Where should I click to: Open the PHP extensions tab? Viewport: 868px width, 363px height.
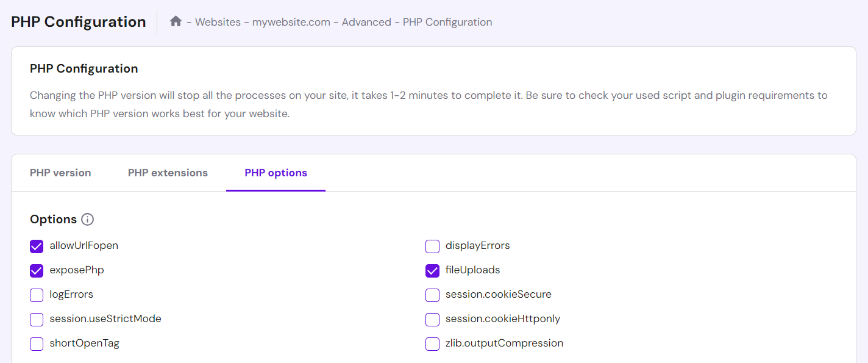[x=168, y=173]
